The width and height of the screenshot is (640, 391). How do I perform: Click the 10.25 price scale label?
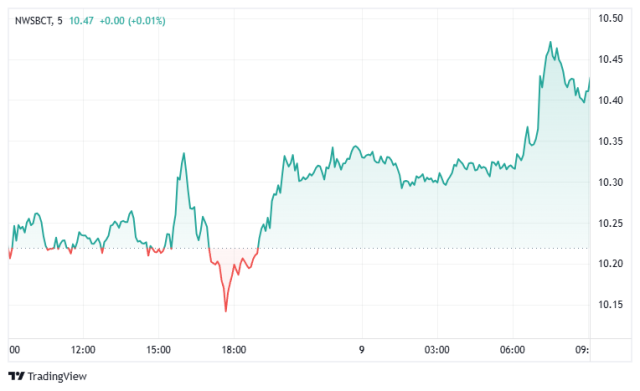pyautogui.click(x=611, y=223)
